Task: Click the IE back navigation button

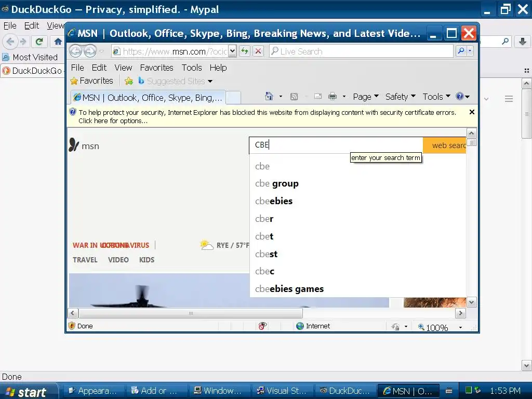Action: 76,51
